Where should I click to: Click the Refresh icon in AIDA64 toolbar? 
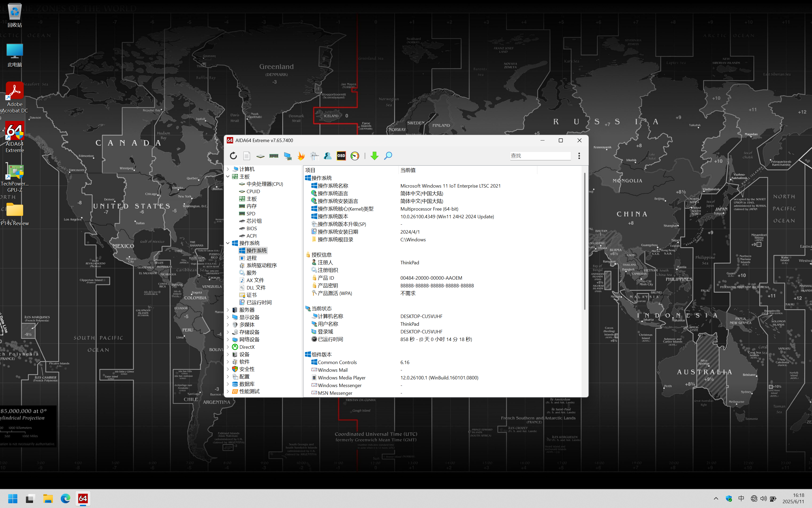click(x=233, y=156)
